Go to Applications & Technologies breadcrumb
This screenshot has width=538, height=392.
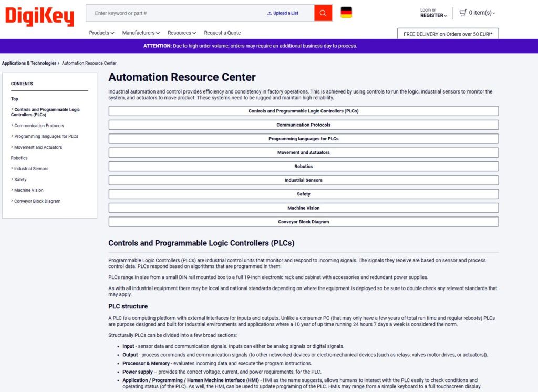(29, 63)
